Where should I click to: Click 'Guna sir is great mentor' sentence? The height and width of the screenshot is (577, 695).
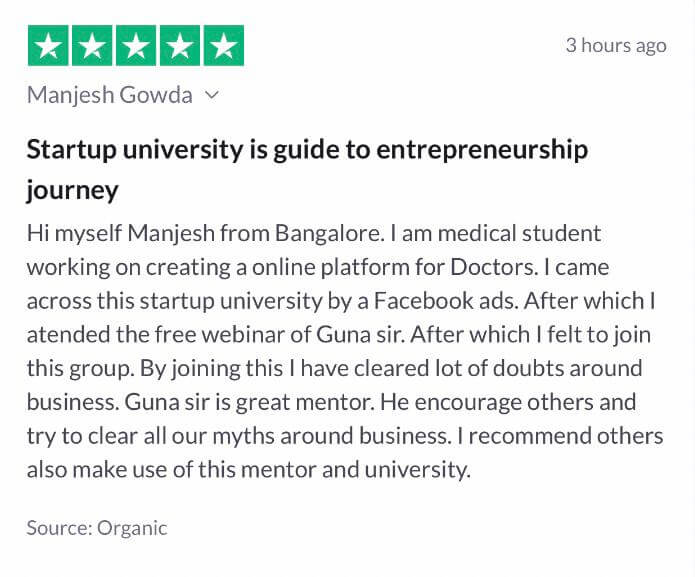coord(249,402)
